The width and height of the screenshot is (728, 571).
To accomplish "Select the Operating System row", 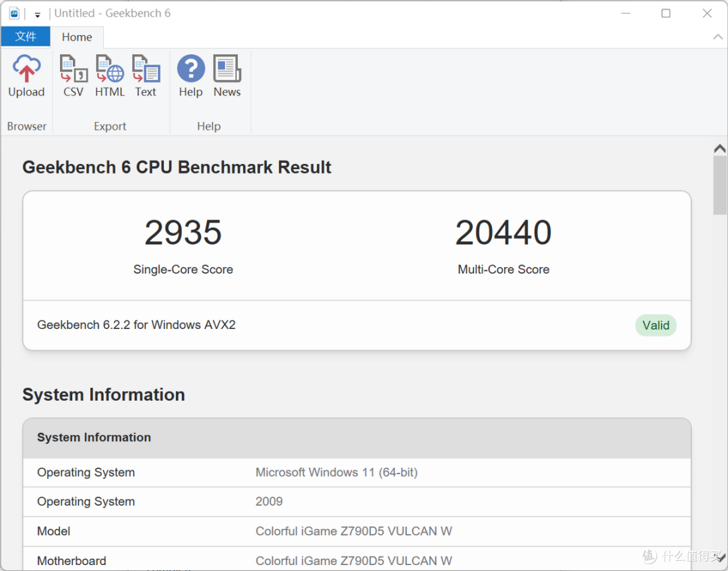I will click(x=86, y=473).
